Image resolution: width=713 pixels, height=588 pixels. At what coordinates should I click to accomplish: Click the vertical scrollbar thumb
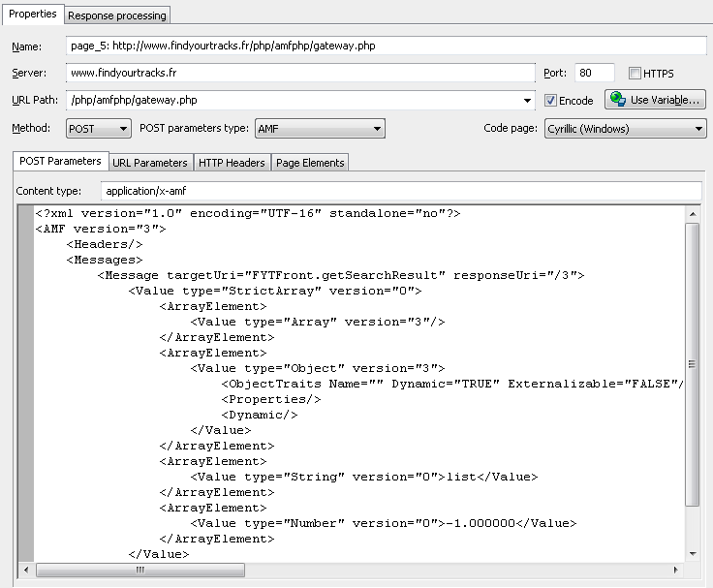pos(692,364)
